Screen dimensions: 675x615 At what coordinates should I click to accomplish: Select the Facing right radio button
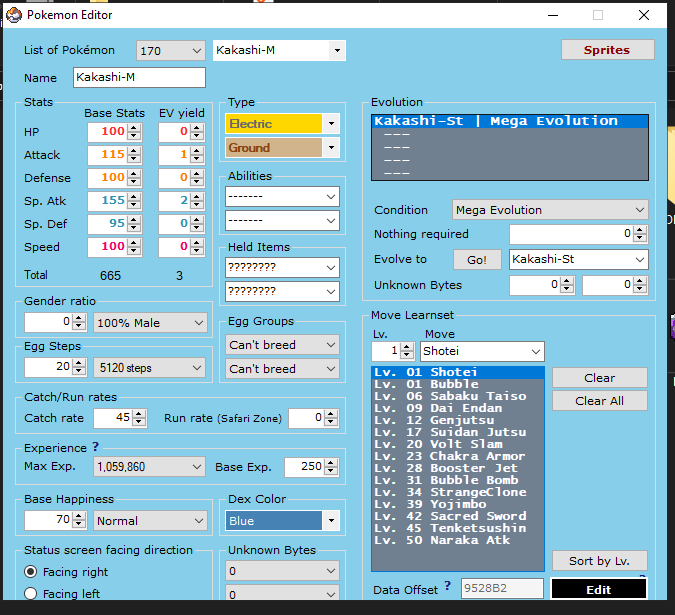coord(31,572)
